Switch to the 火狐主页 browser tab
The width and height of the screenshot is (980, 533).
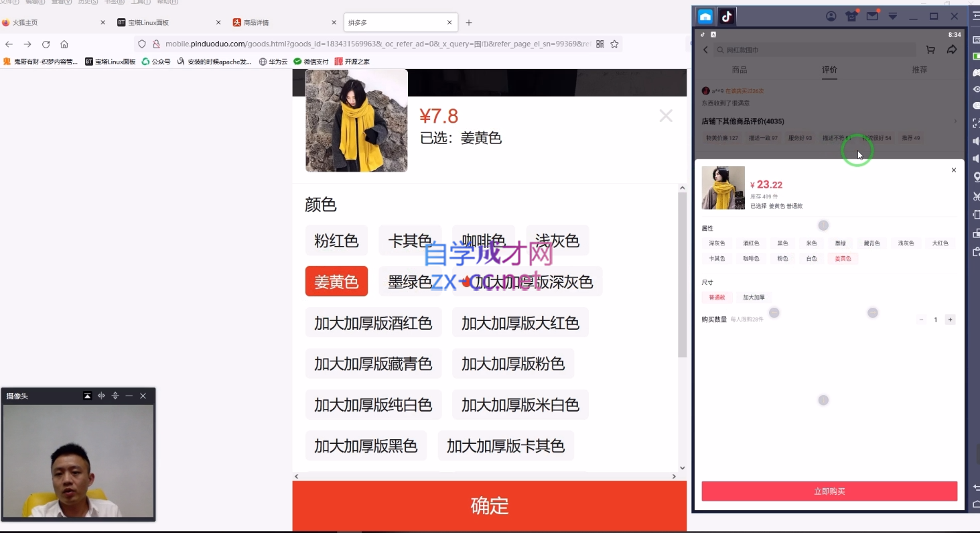click(54, 22)
